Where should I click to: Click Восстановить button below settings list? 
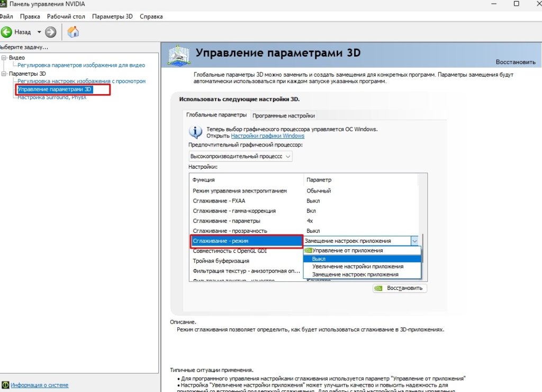pos(400,288)
